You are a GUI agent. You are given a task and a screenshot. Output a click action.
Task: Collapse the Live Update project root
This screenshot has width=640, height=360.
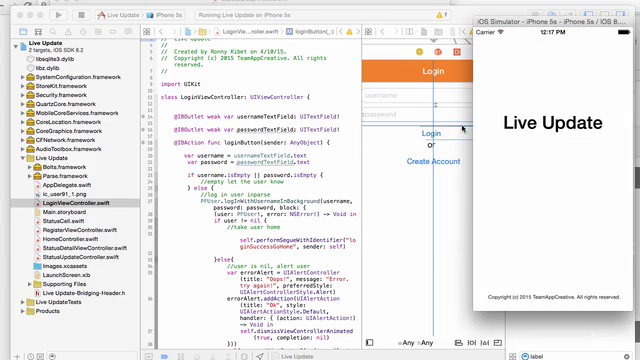pos(16,46)
